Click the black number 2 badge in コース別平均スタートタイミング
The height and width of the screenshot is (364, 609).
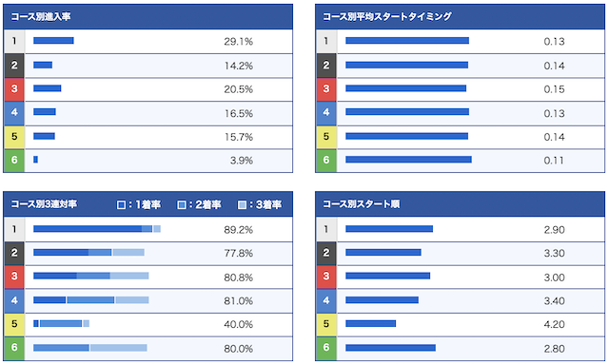pyautogui.click(x=326, y=66)
